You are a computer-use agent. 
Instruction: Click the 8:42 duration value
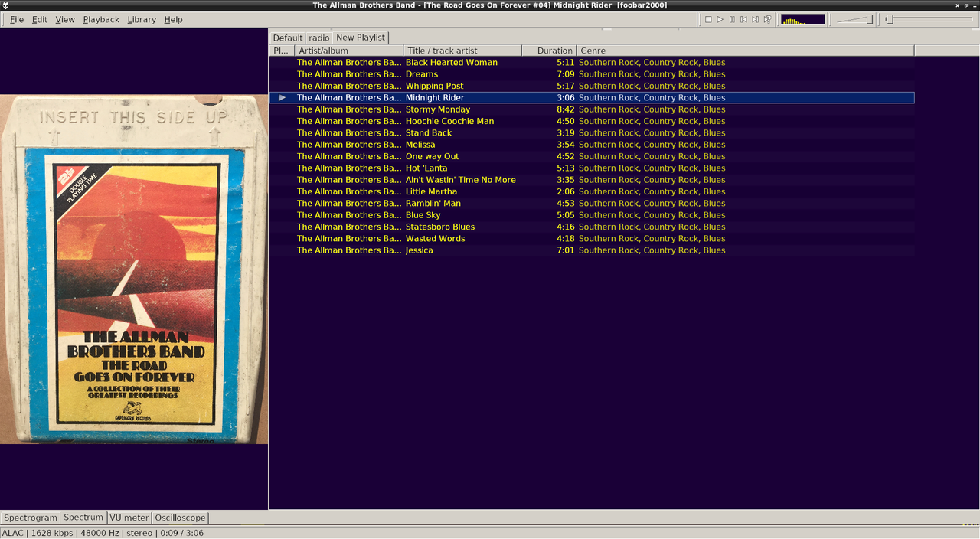point(565,109)
